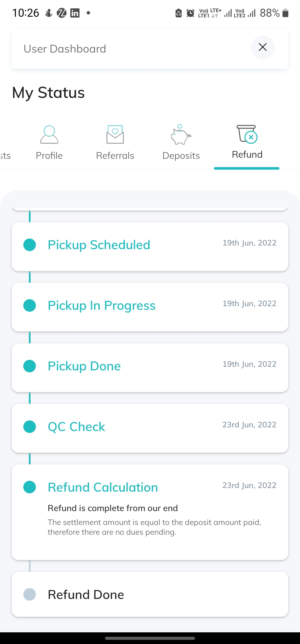Select the Deposits tab label
300x644 pixels.
tap(181, 156)
